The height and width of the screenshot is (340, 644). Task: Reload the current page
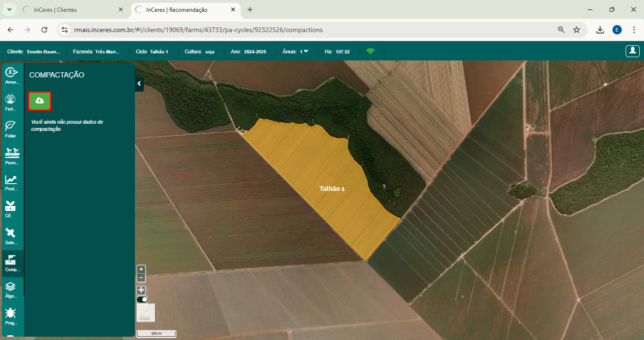tap(44, 30)
